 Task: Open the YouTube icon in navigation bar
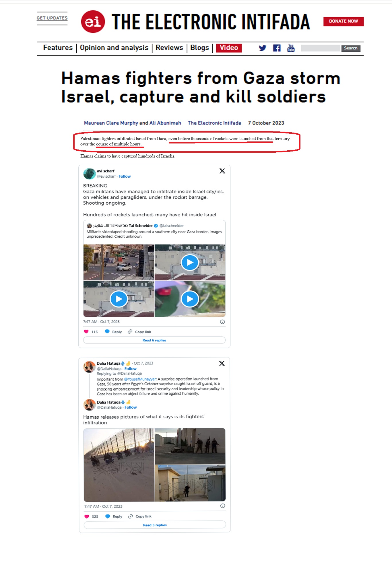point(291,48)
